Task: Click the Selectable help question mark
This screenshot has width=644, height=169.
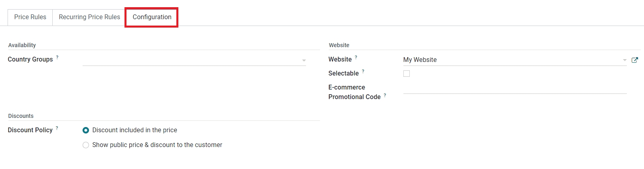Action: [363, 71]
